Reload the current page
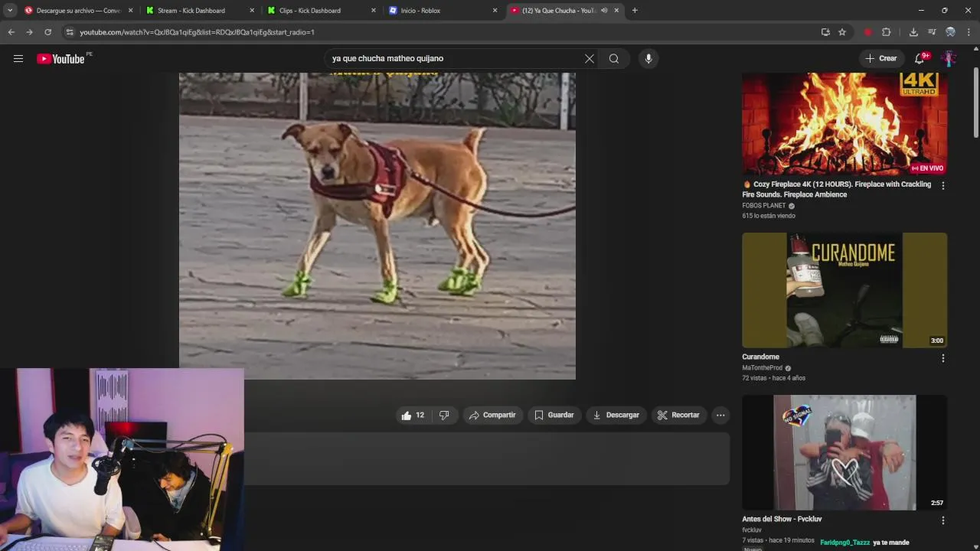 pos(47,32)
